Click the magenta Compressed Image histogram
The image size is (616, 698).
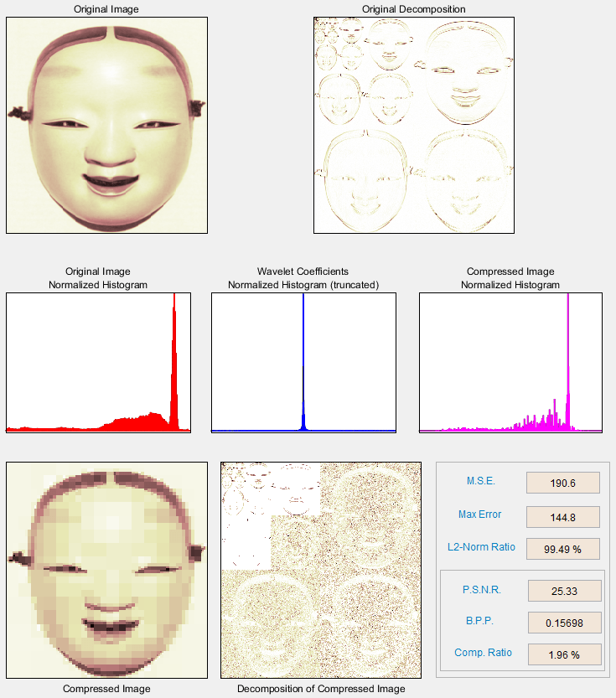[x=510, y=362]
